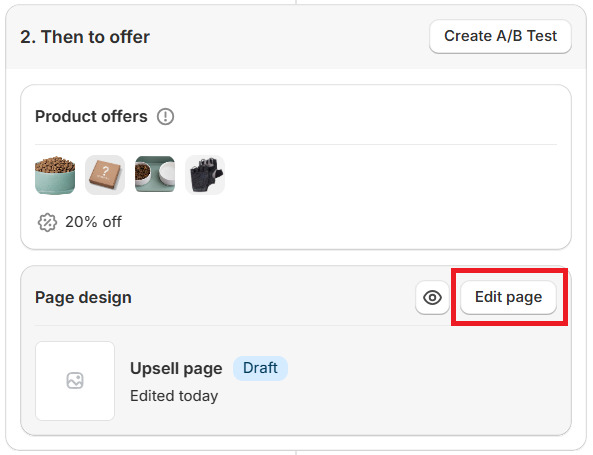
Task: Open the Edit page button
Action: 508,297
